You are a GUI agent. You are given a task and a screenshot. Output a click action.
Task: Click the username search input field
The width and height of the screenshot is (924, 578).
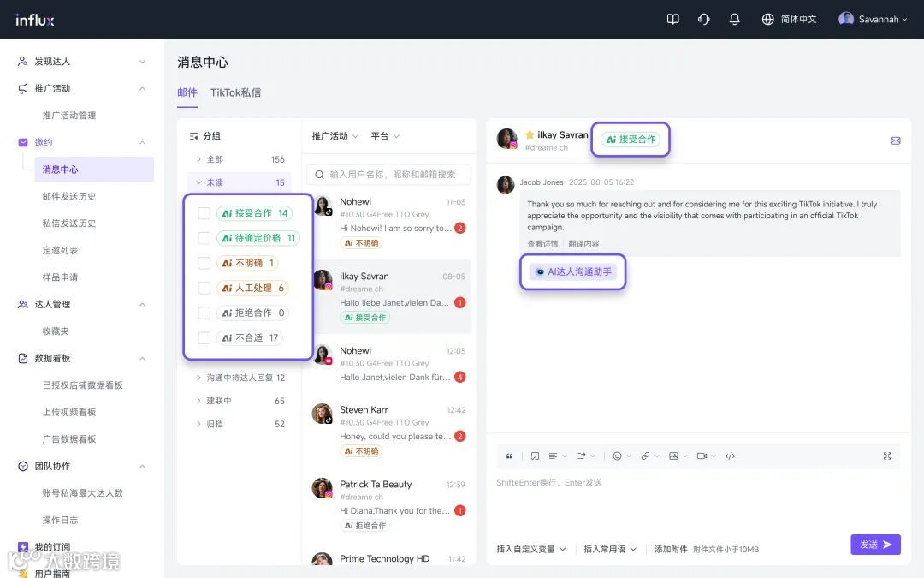click(x=389, y=175)
